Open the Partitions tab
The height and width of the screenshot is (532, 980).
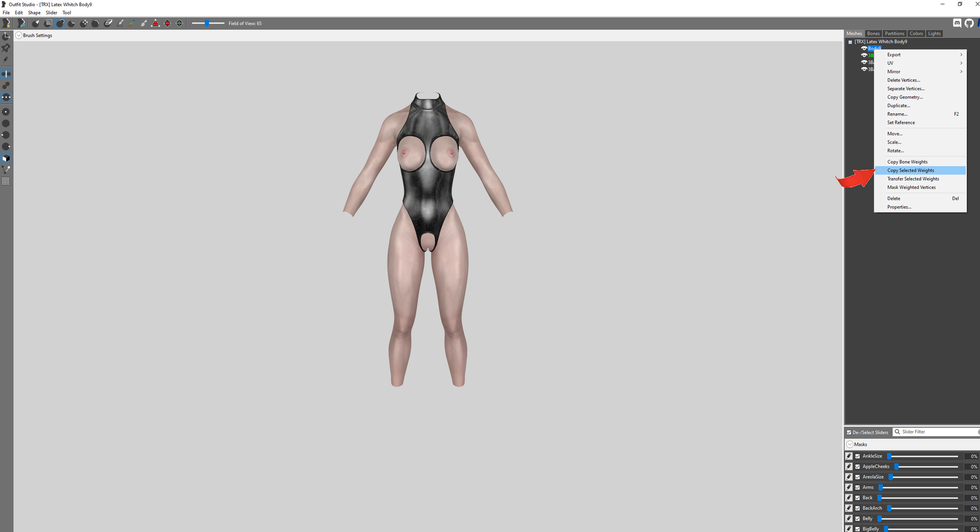pyautogui.click(x=895, y=34)
